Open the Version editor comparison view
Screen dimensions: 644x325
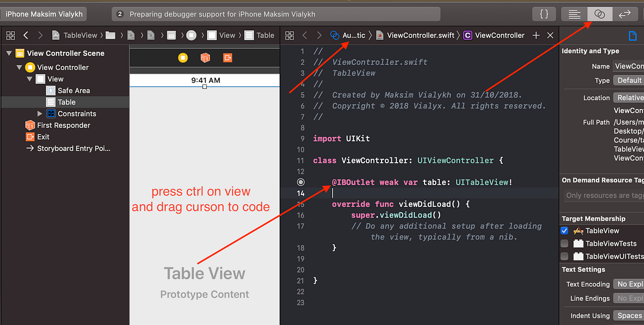click(x=625, y=13)
